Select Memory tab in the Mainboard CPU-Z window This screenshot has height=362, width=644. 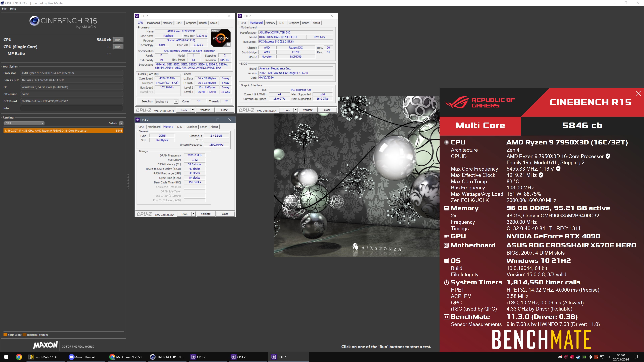(x=270, y=23)
